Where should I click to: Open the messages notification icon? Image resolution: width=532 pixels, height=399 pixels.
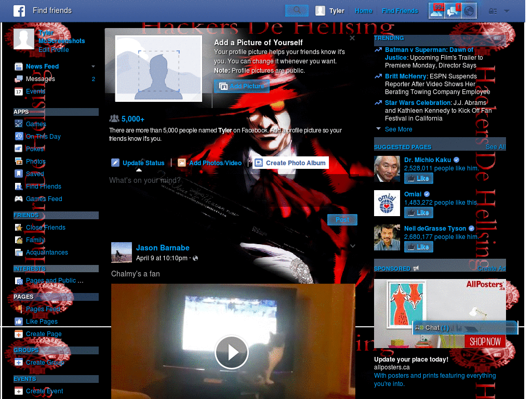453,11
